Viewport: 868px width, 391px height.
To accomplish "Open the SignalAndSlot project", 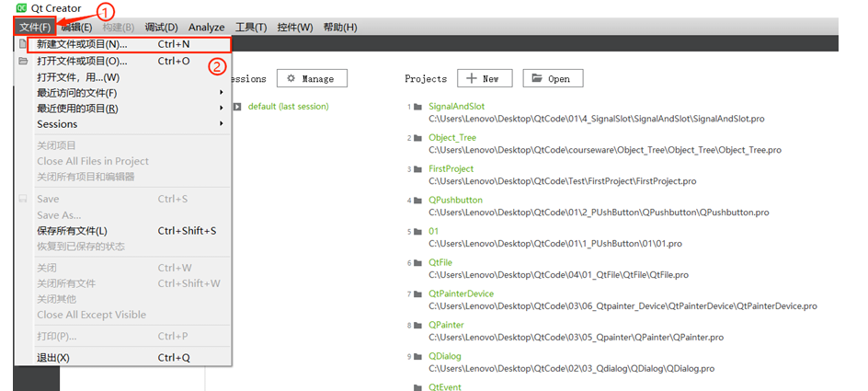I will 457,107.
